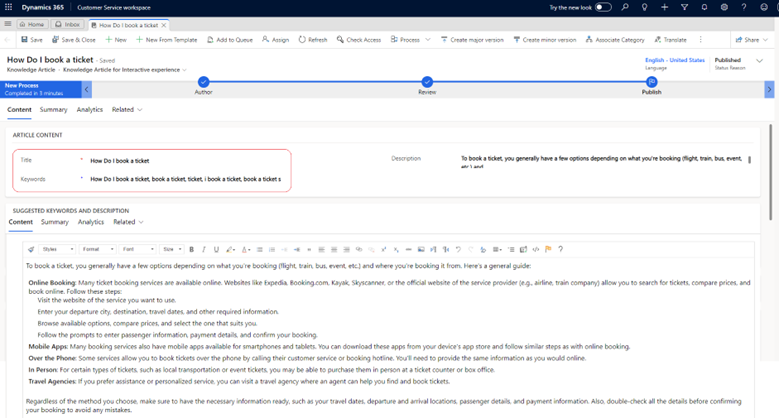Open notifications bell icon

pyautogui.click(x=704, y=7)
